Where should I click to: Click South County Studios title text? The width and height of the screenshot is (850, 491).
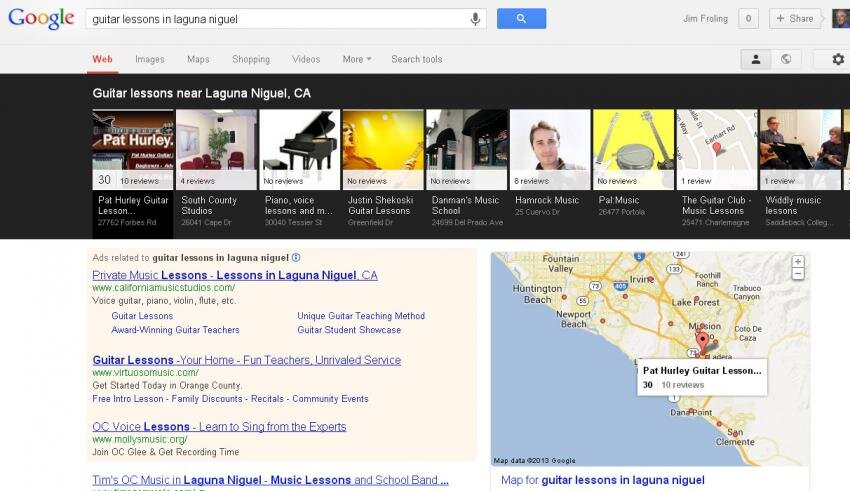tap(209, 205)
